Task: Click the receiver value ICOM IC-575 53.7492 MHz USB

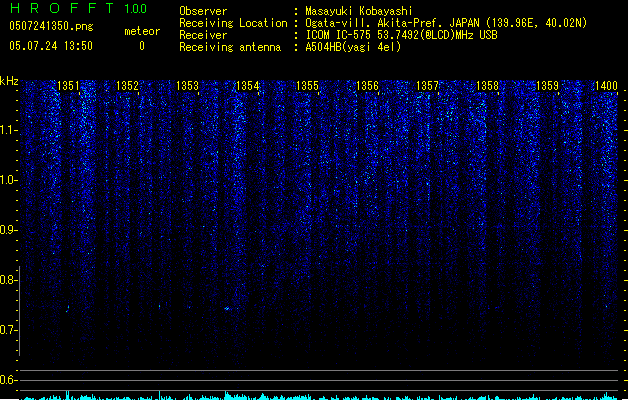Action: (x=402, y=35)
